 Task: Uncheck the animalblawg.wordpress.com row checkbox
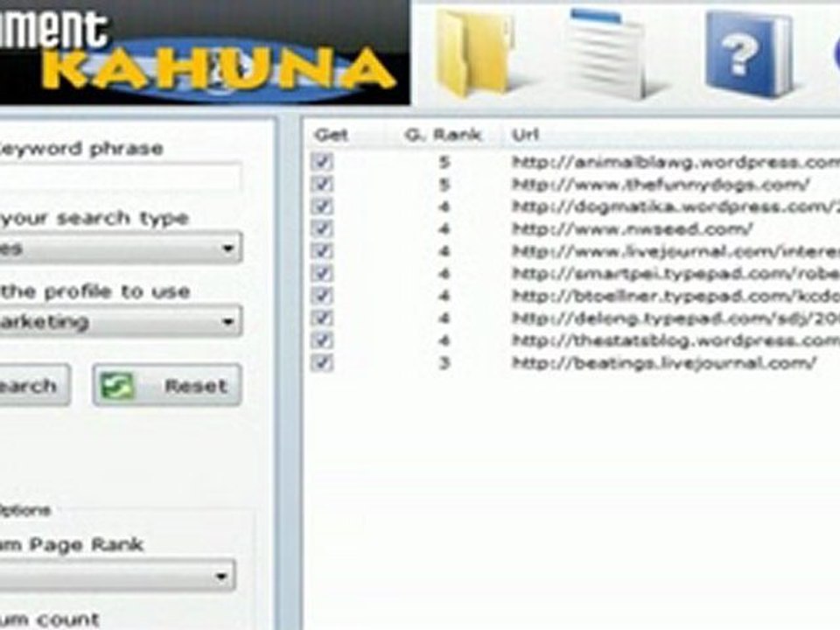[x=322, y=162]
